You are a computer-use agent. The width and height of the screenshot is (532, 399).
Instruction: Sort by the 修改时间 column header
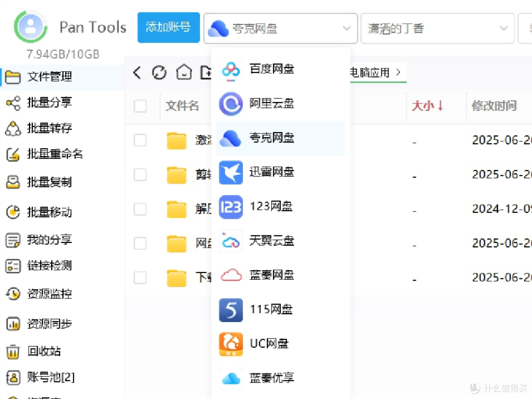pyautogui.click(x=495, y=106)
